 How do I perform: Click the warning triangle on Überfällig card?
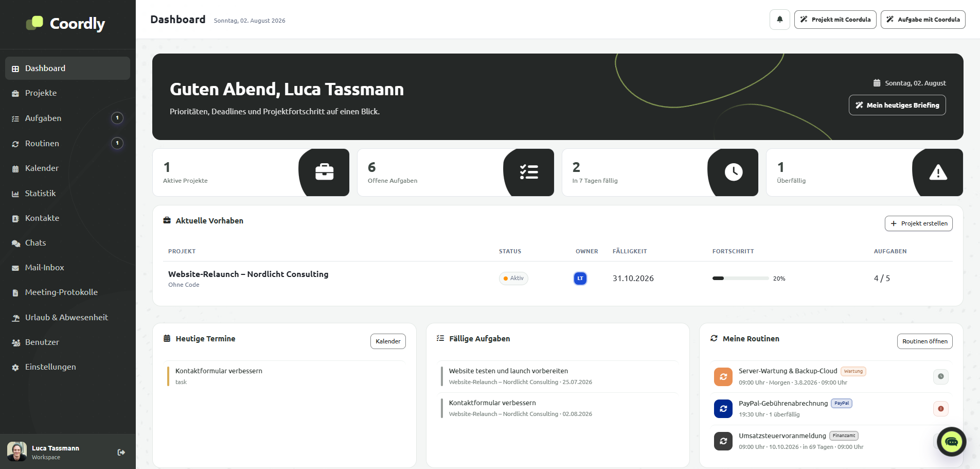(x=938, y=172)
